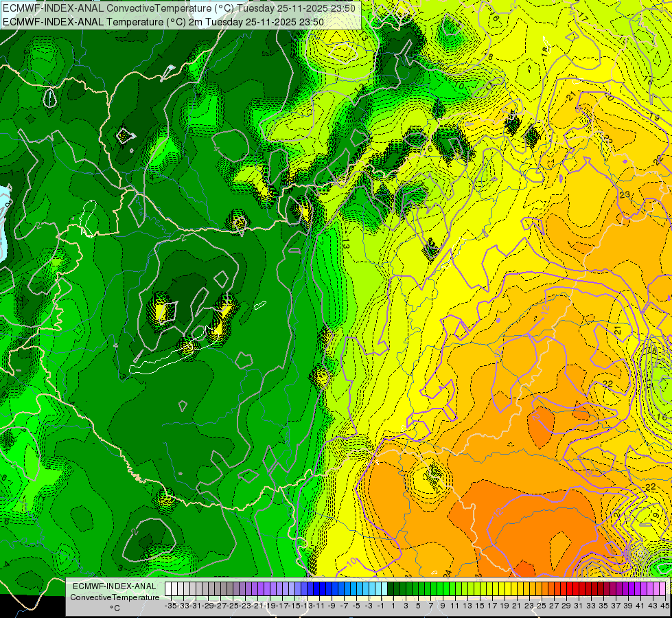Pick the dark green swatch above legend value 1
Viewport: 672px width, 618px height.
[x=391, y=589]
